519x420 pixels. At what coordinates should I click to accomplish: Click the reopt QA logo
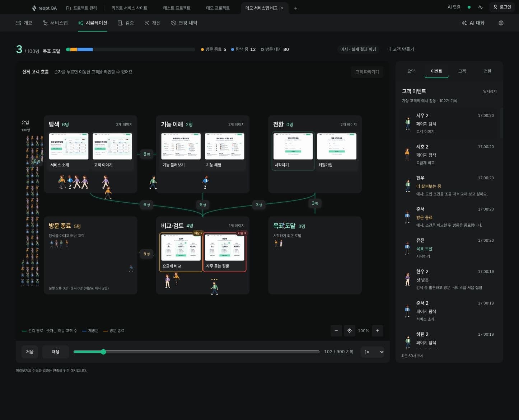click(x=44, y=8)
